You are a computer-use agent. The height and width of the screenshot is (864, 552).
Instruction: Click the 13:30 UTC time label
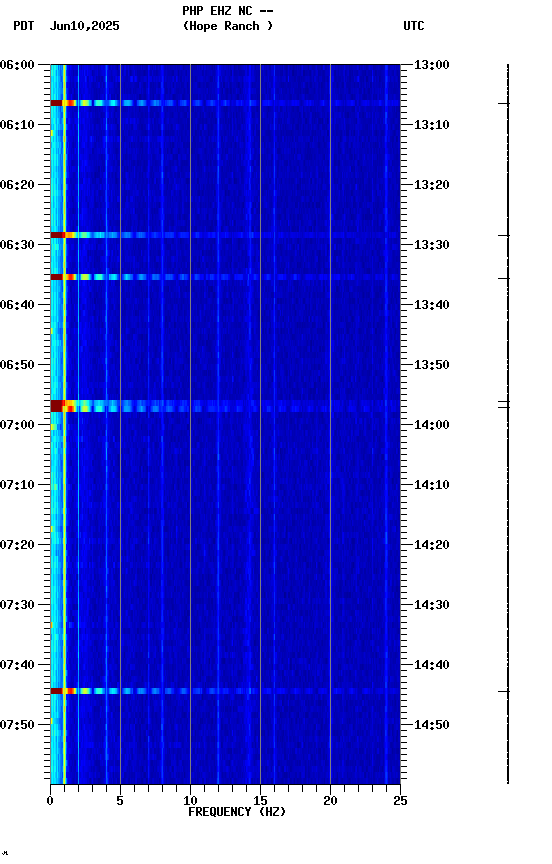tap(432, 245)
